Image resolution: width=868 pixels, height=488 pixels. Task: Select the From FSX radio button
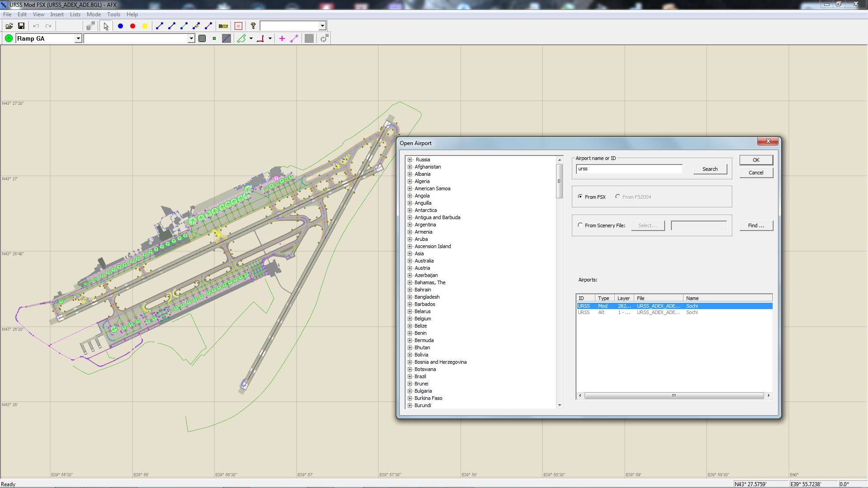(x=580, y=197)
